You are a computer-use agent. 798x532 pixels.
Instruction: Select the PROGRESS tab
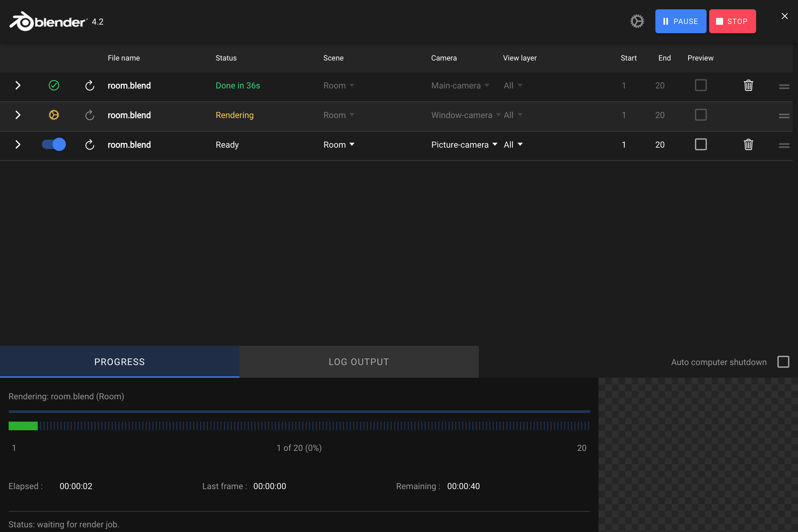pyautogui.click(x=119, y=362)
